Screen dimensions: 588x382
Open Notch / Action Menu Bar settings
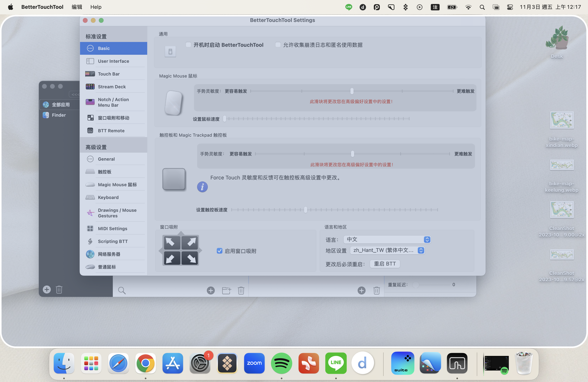pos(113,102)
